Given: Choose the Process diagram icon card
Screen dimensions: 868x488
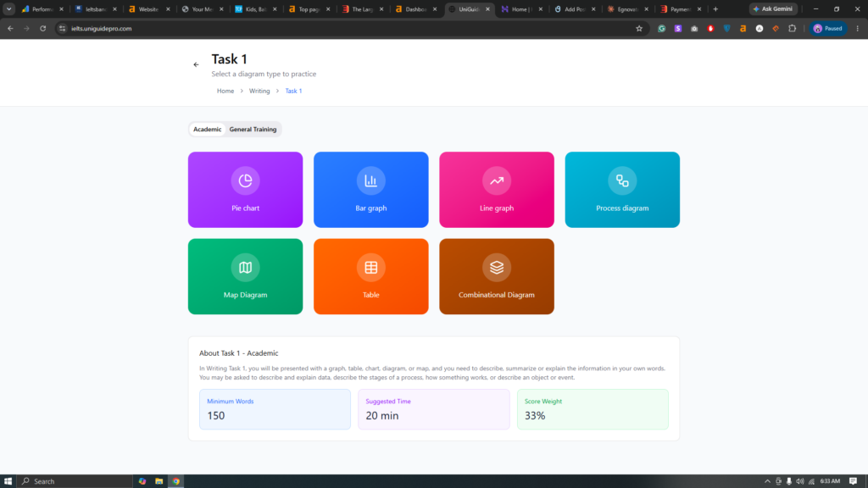Looking at the screenshot, I should coord(622,190).
